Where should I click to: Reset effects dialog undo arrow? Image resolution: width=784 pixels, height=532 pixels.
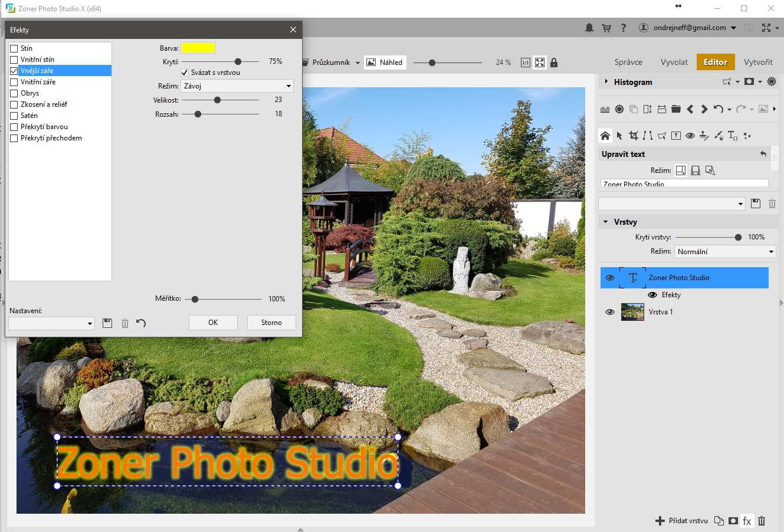[141, 323]
